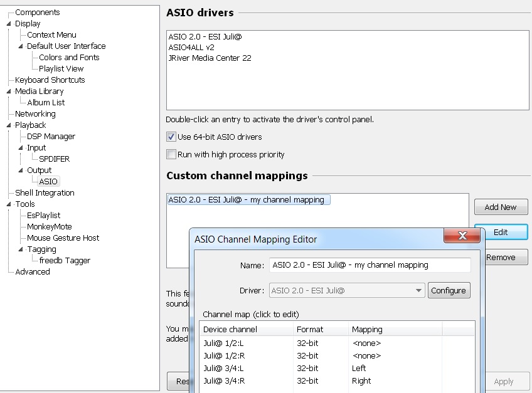The height and width of the screenshot is (393, 532).
Task: Select Keyboard Shortcuts in preferences tree
Action: (50, 80)
